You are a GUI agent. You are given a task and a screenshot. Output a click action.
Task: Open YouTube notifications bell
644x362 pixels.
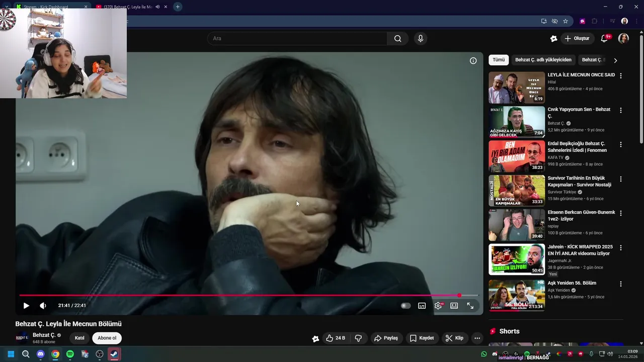point(605,39)
